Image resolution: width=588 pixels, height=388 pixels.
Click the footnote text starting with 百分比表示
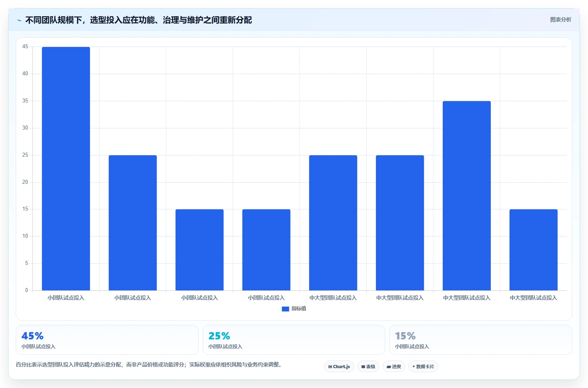(149, 365)
